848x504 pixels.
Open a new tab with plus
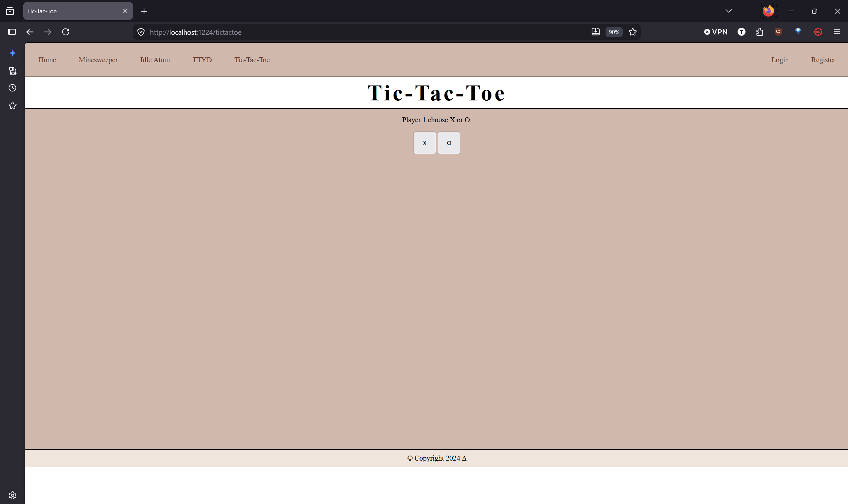(x=144, y=11)
